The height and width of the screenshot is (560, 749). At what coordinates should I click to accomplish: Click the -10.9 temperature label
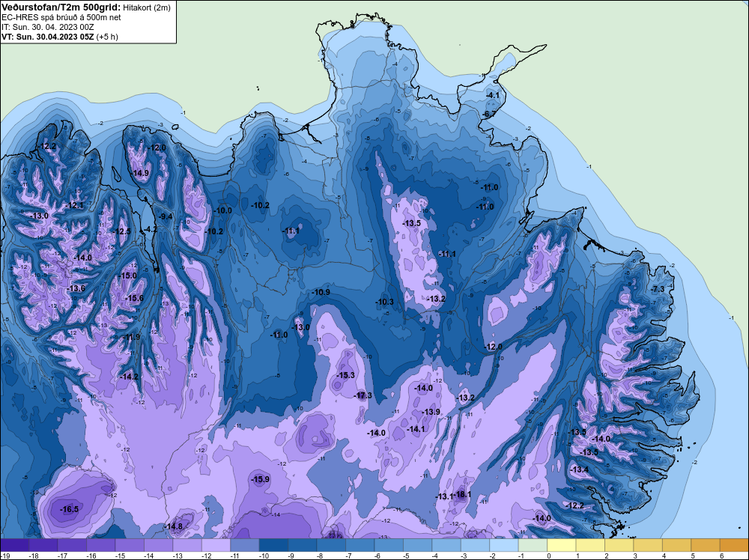point(321,292)
